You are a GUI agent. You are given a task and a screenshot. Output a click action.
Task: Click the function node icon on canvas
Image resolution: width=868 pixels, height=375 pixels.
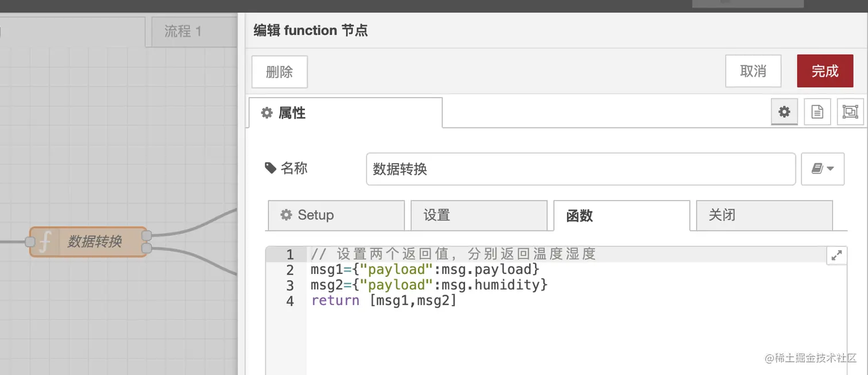(46, 242)
